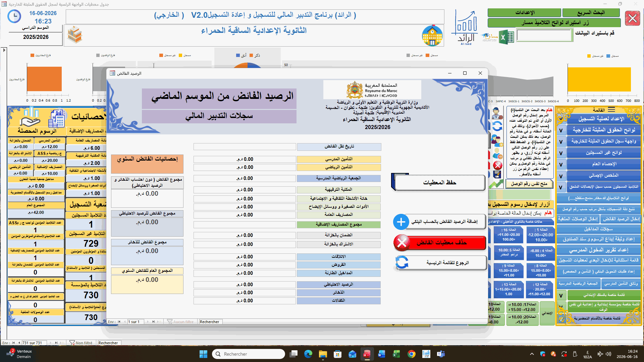Click the الحالة 16 fee preset button
Viewport: 644px width, 362px height.
click(x=509, y=235)
